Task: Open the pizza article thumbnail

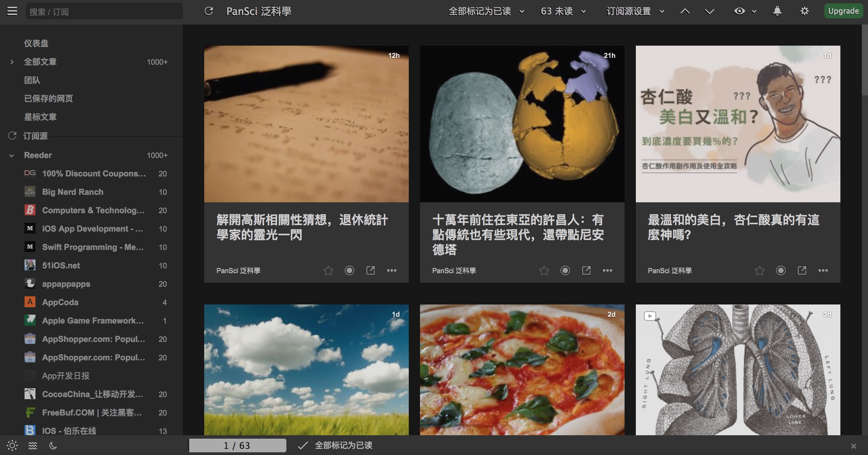Action: 522,370
